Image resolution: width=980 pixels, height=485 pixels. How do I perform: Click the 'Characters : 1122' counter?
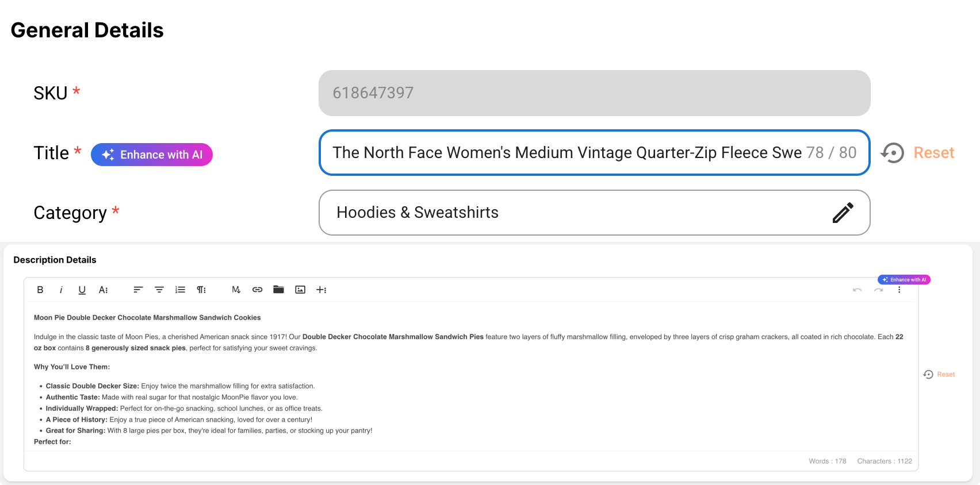point(885,461)
